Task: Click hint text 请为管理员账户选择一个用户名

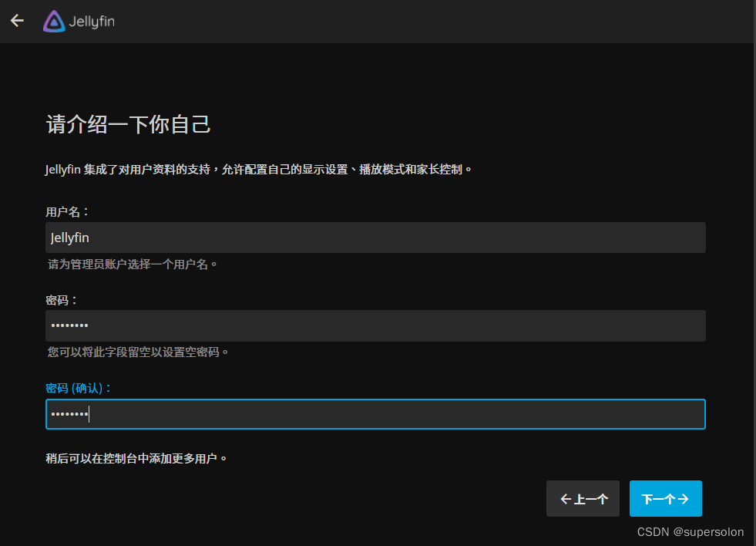Action: (132, 265)
